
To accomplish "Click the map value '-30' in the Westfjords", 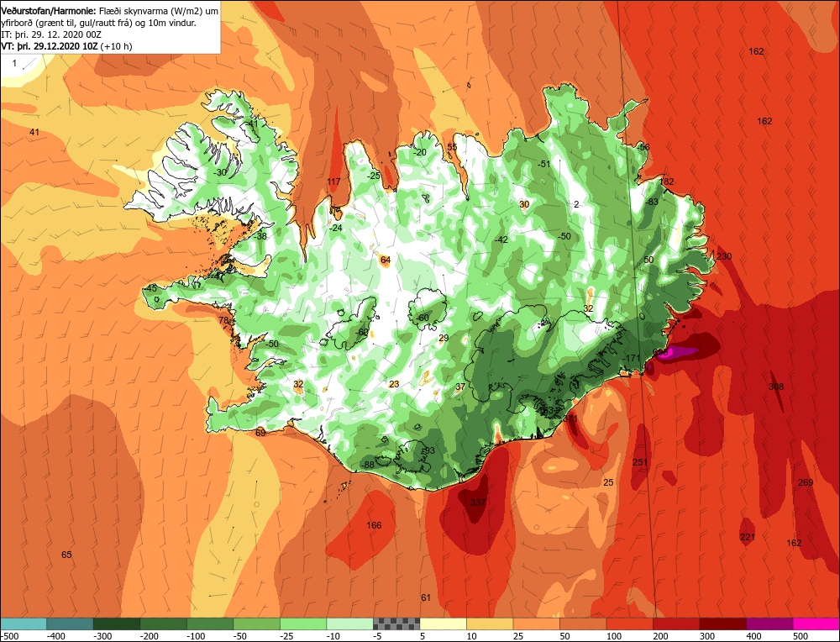I will 219,172.
